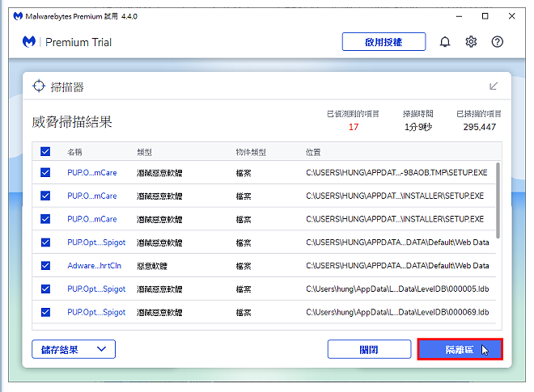Open the PUP.Opt...Spigot link for 000005.ldb
Screen dimensions: 534x392
click(96, 289)
